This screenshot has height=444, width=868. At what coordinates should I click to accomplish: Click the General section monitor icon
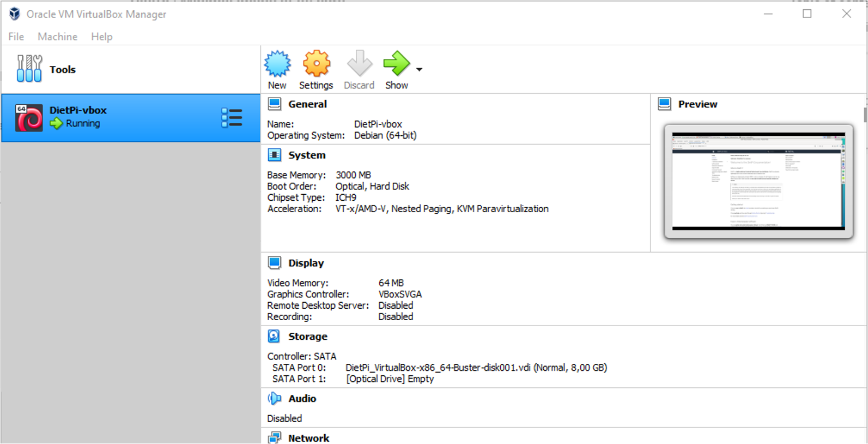point(275,104)
